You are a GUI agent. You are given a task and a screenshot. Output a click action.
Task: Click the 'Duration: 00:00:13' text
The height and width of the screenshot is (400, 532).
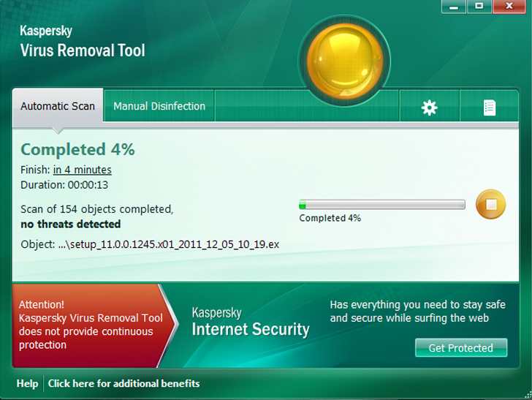click(64, 185)
